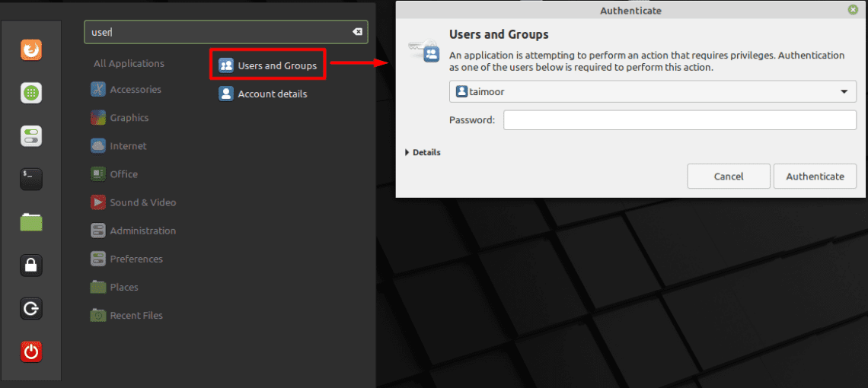868x388 pixels.
Task: Select the Preferences category
Action: [x=126, y=259]
